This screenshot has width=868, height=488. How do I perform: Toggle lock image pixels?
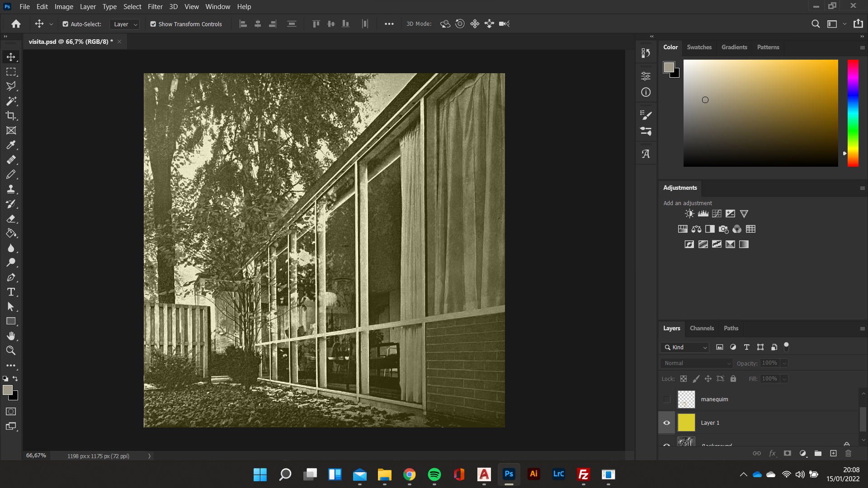coord(696,379)
